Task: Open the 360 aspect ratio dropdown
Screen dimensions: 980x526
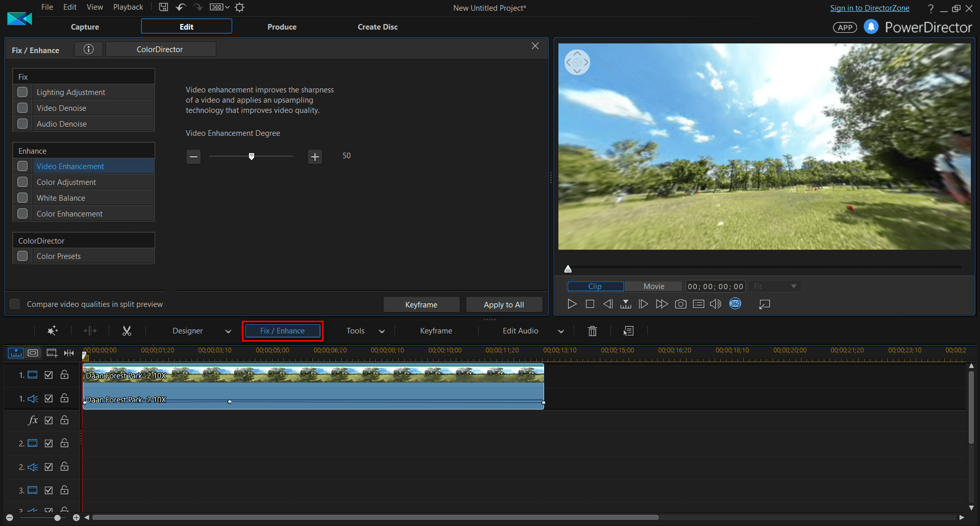Action: 220,7
